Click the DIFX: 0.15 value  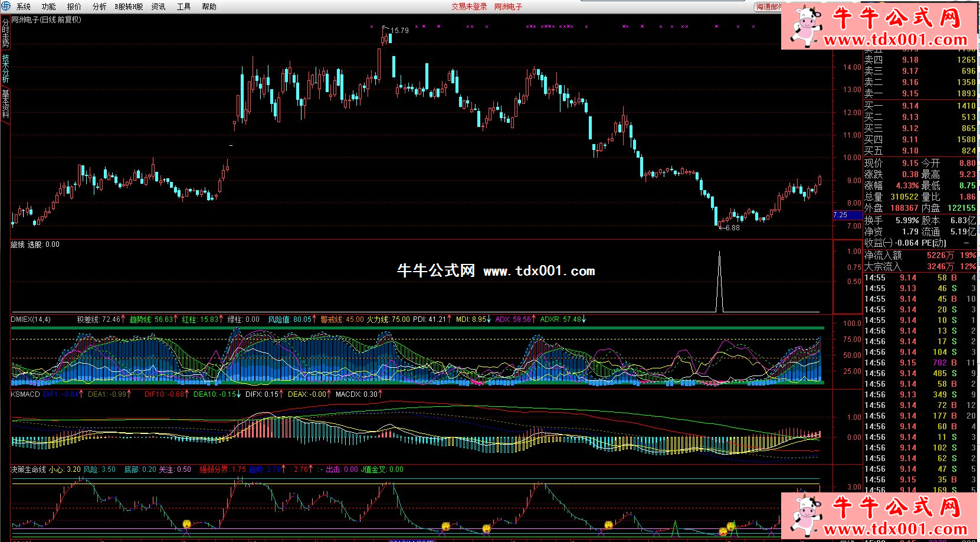pyautogui.click(x=262, y=394)
